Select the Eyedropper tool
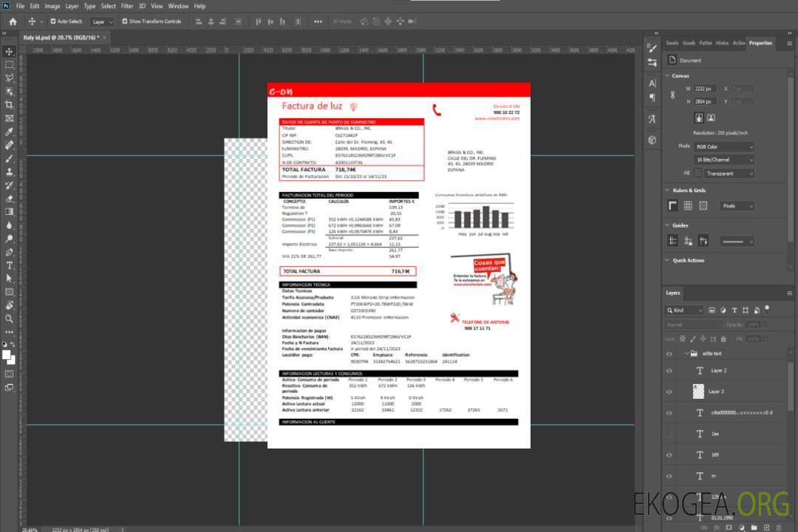Viewport: 798px width, 532px height. coord(10,132)
